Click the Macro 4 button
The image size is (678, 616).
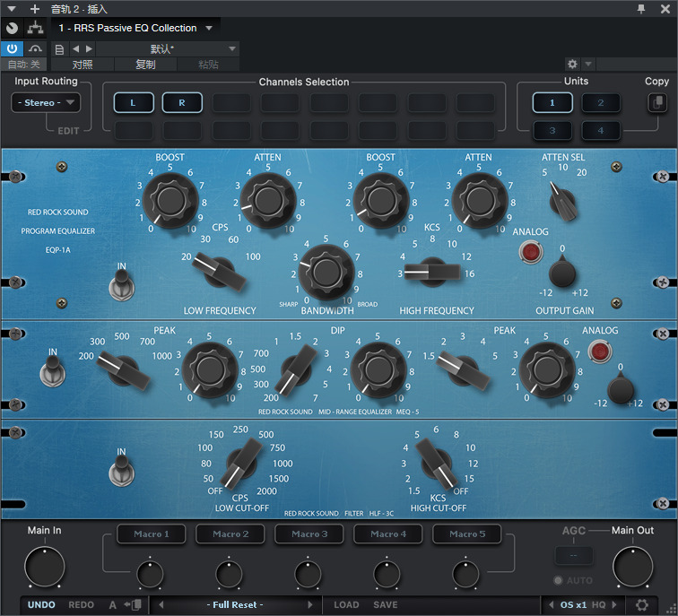(x=388, y=534)
